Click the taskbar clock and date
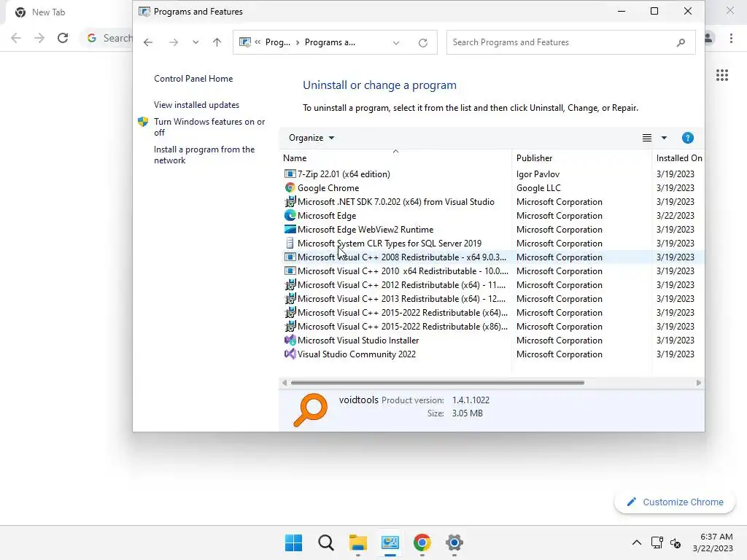Screen dimensions: 747x560 pos(713,542)
